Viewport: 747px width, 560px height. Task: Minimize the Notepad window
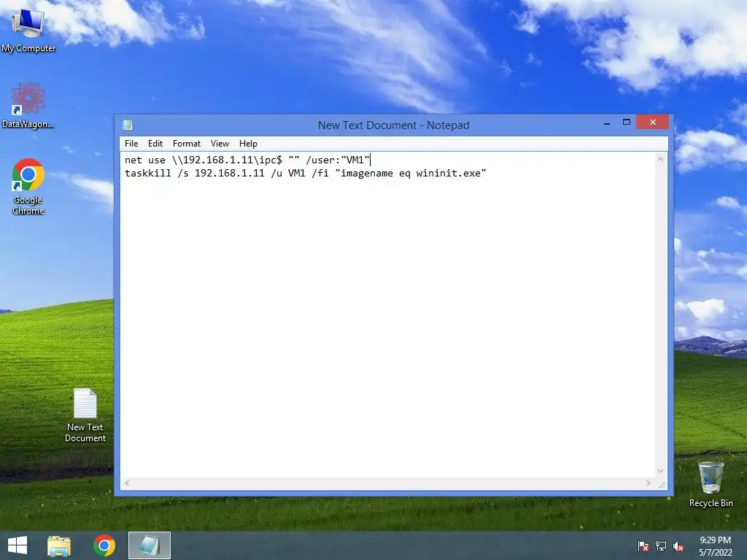click(606, 122)
